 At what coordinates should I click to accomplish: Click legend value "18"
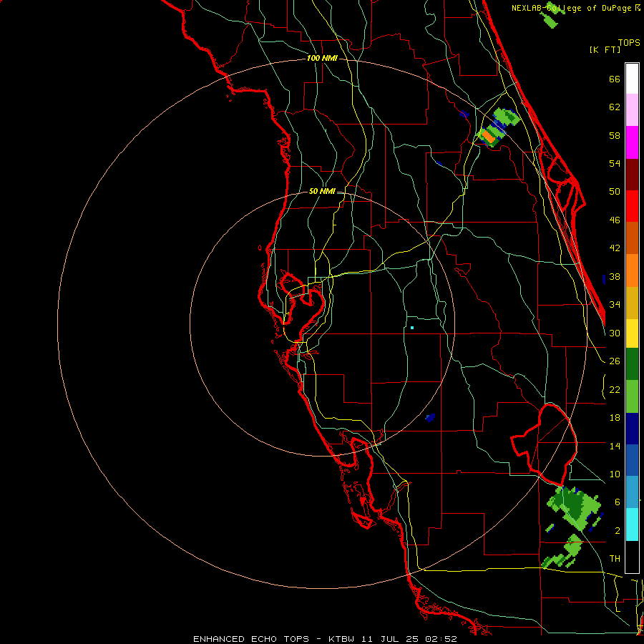[615, 418]
